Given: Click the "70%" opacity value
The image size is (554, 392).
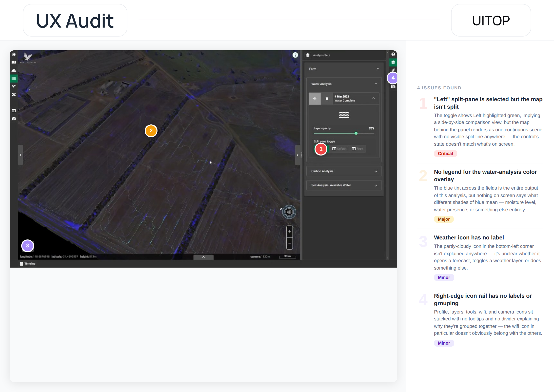Looking at the screenshot, I should point(371,128).
